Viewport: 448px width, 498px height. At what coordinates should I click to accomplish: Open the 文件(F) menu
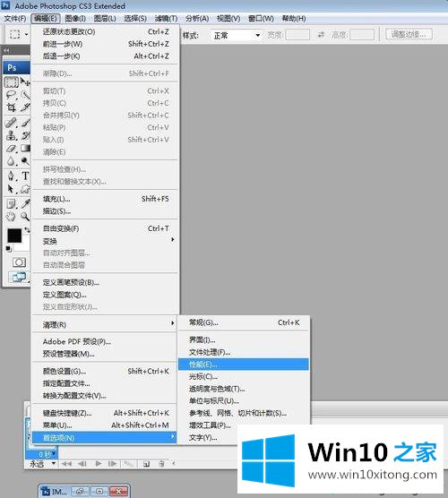15,19
